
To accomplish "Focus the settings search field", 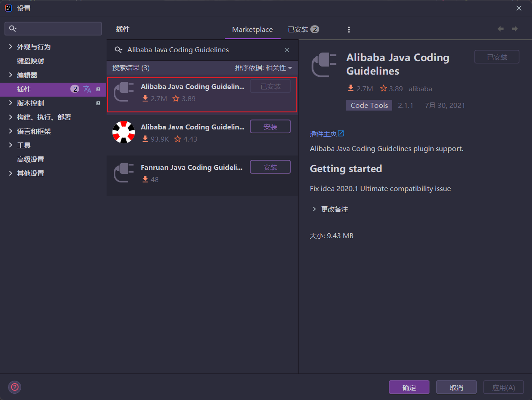I will coord(53,28).
